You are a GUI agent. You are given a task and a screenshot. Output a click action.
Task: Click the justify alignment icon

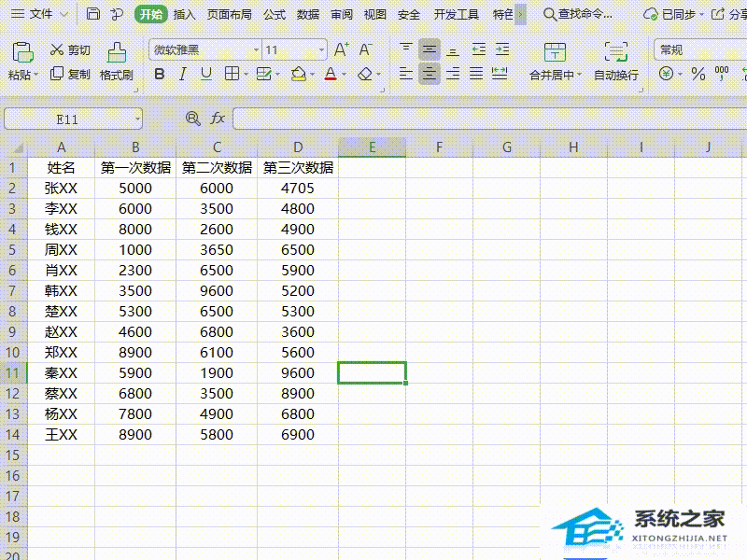coord(476,74)
